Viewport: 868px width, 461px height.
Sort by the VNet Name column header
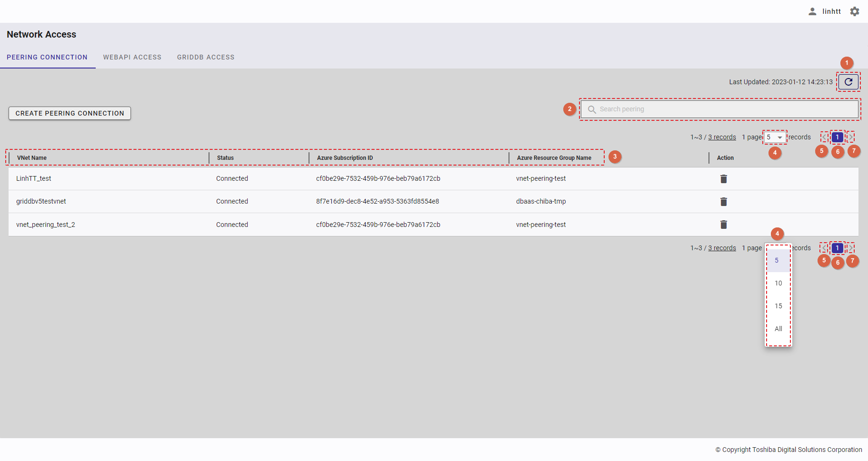tap(32, 158)
